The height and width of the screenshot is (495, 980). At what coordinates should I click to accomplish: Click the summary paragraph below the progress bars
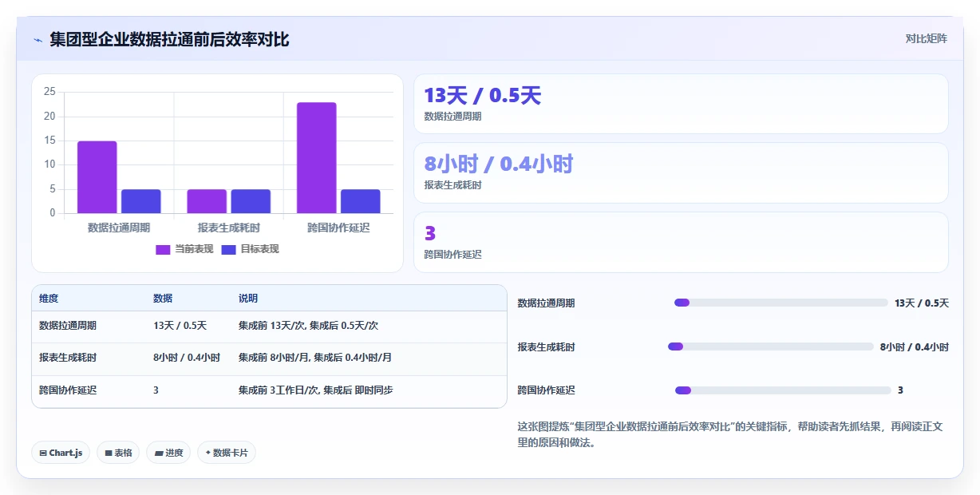point(730,434)
